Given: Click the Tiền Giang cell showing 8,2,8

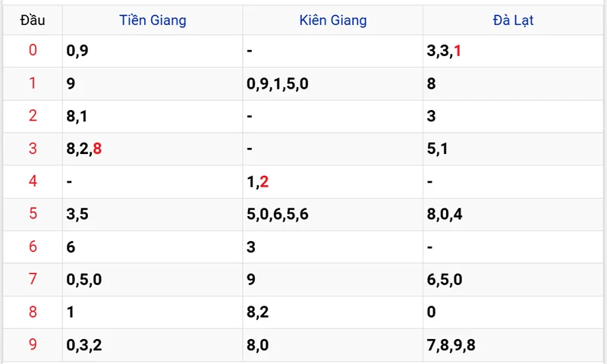Looking at the screenshot, I should click(x=84, y=149).
